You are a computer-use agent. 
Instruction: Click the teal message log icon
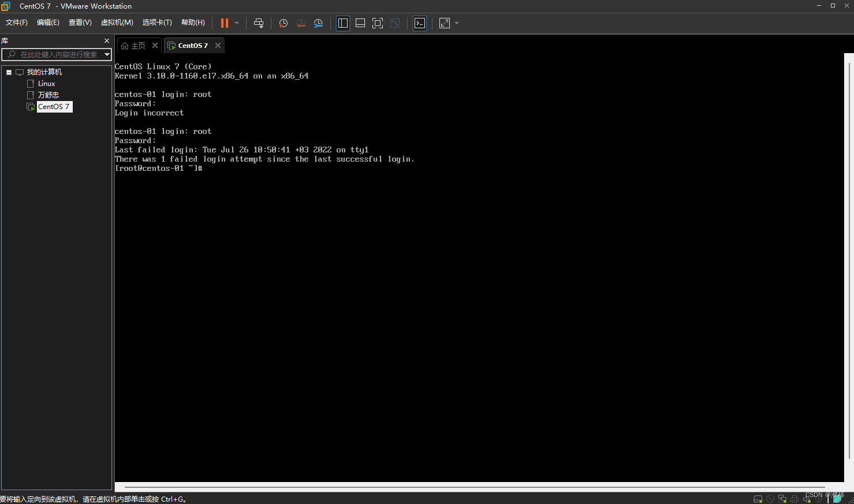click(x=837, y=499)
